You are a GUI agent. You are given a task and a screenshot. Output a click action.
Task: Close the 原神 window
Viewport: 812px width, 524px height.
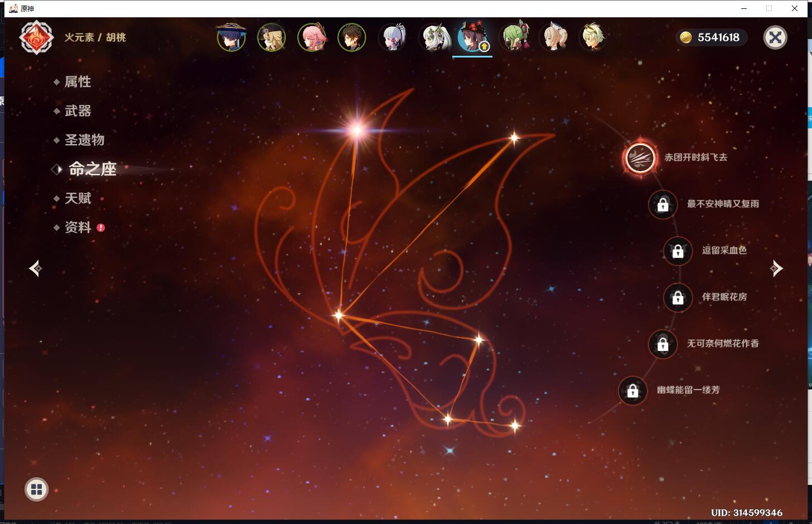pyautogui.click(x=795, y=8)
